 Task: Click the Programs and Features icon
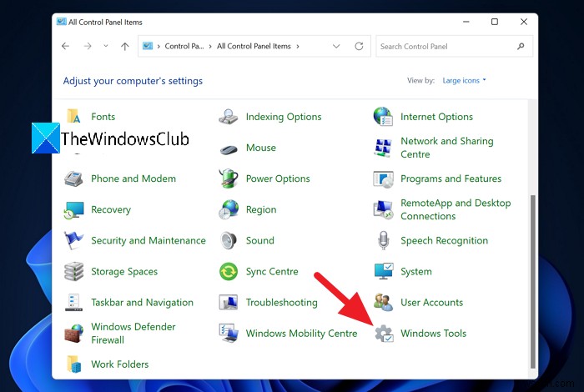click(383, 179)
